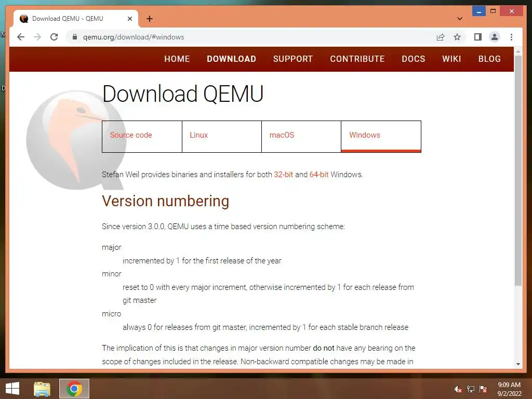Open the DOWNLOAD navigation item
The height and width of the screenshot is (399, 532).
(231, 59)
